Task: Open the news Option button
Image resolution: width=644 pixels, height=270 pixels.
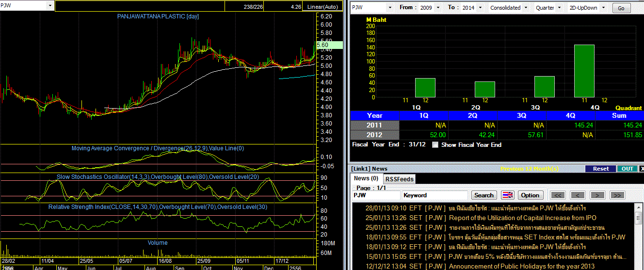Action: click(530, 195)
